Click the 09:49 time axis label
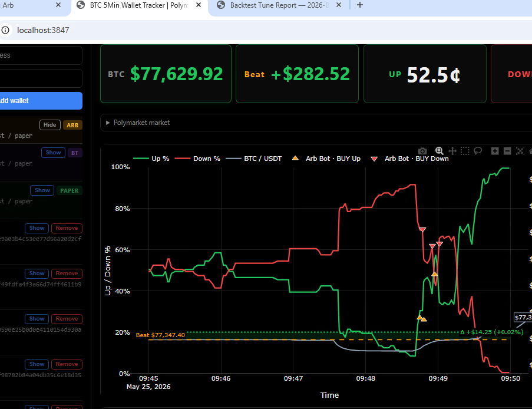The height and width of the screenshot is (409, 532). 438,378
